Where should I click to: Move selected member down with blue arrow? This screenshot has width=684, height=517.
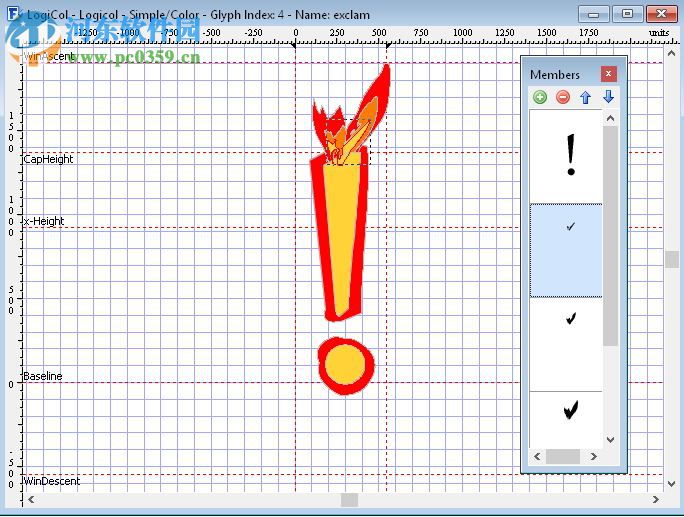pos(609,97)
